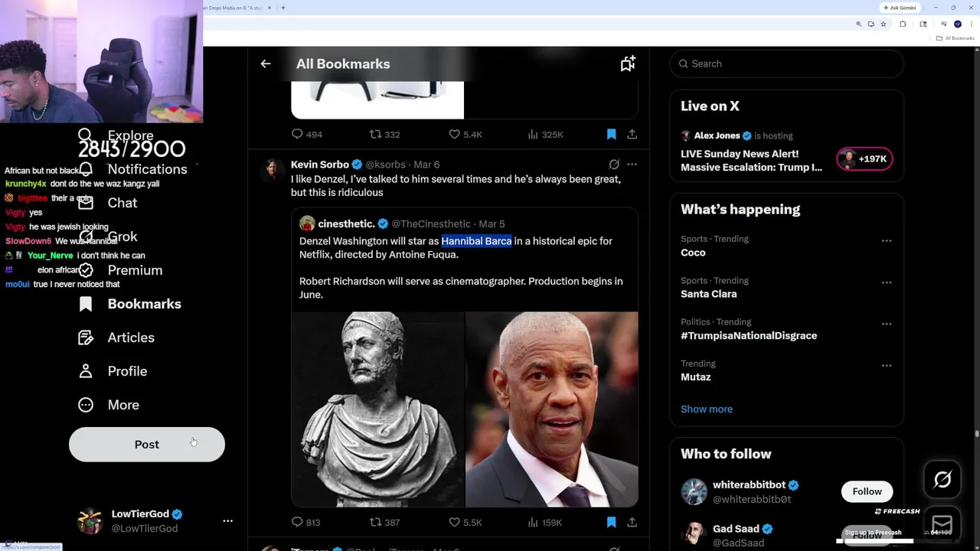Screen dimensions: 980x551
Task: Open replies on the post with 494 comments
Action: click(306, 134)
